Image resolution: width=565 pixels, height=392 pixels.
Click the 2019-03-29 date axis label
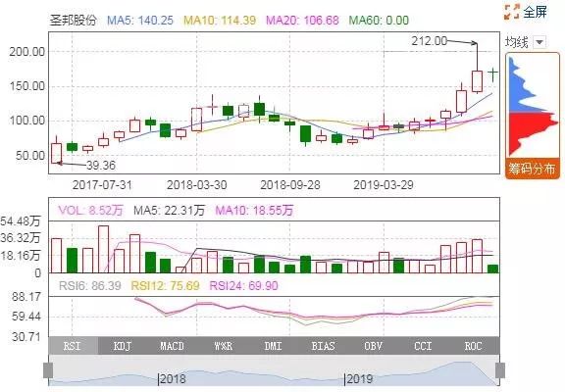click(x=384, y=185)
